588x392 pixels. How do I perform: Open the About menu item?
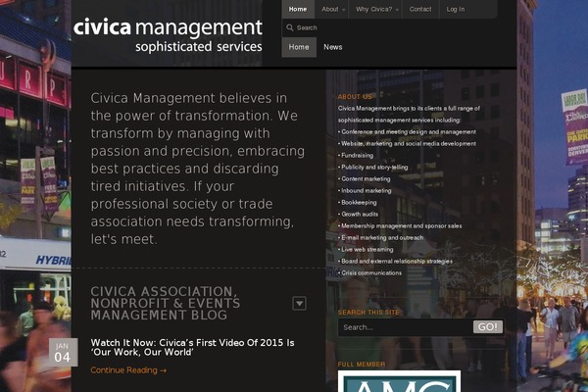coord(330,9)
